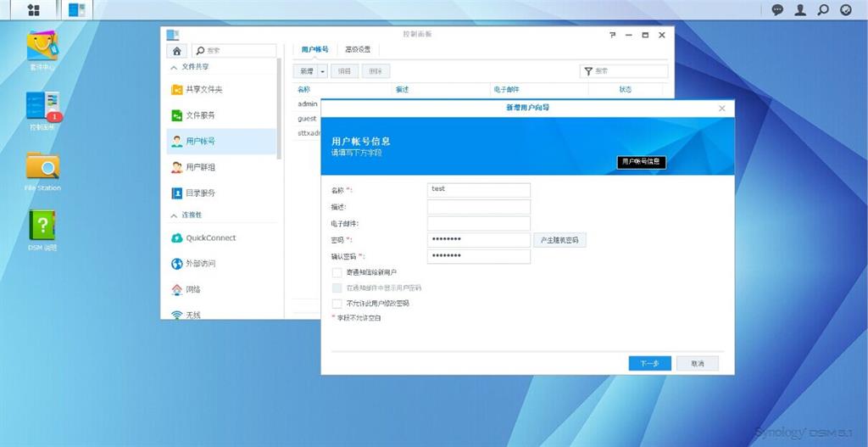Open the DSM Help desktop icon
This screenshot has width=868, height=447.
point(42,226)
